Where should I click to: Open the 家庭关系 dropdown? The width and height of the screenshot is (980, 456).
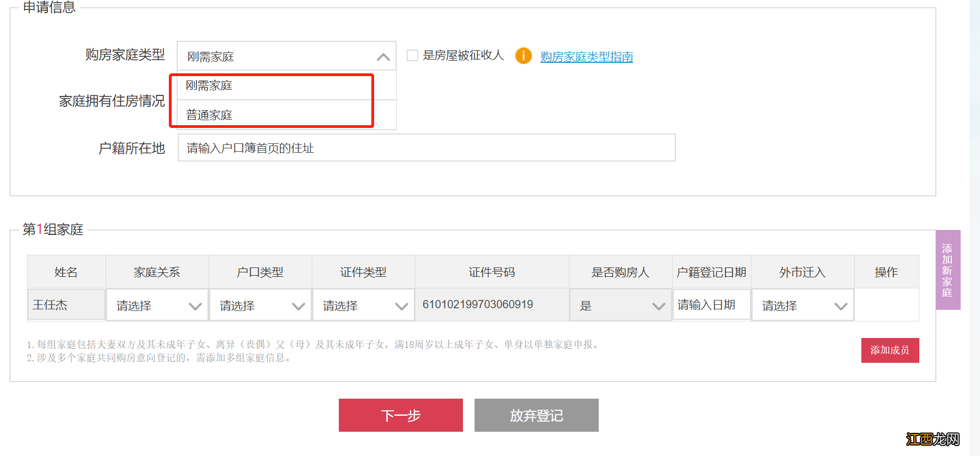click(157, 305)
